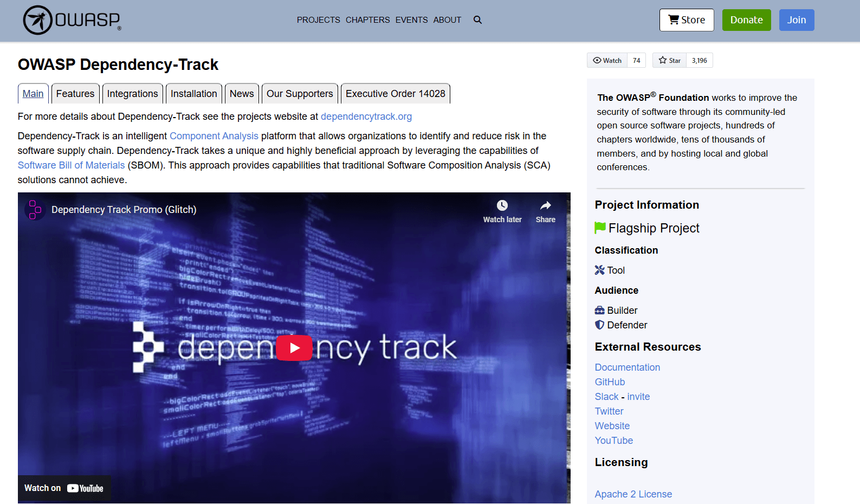Open the Slack link
Screen dimensions: 860x504
point(606,397)
